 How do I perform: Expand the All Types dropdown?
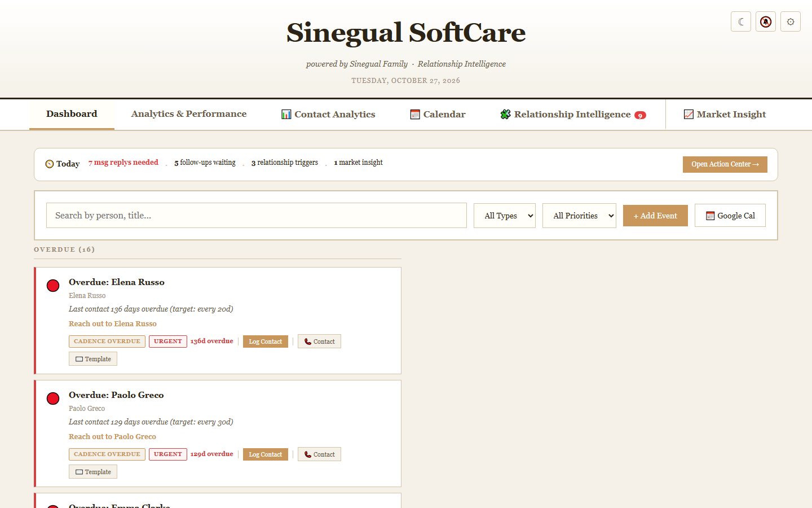505,216
